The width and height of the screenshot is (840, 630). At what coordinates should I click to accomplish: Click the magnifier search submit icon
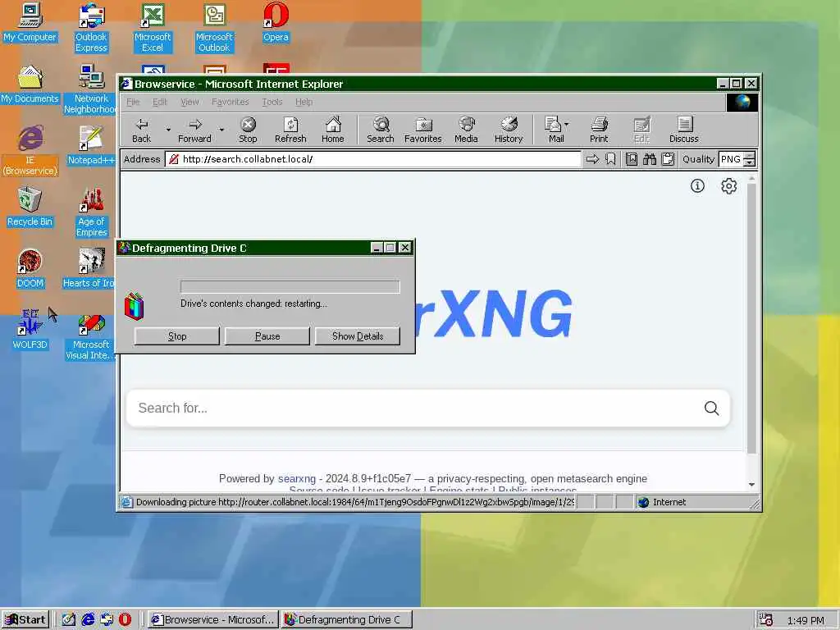pos(711,409)
